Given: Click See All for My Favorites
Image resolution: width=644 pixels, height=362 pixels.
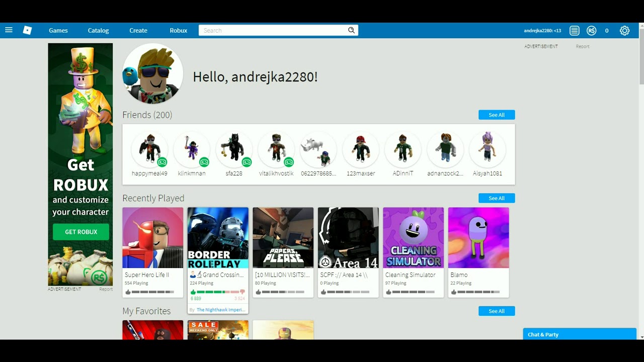Looking at the screenshot, I should tap(497, 311).
